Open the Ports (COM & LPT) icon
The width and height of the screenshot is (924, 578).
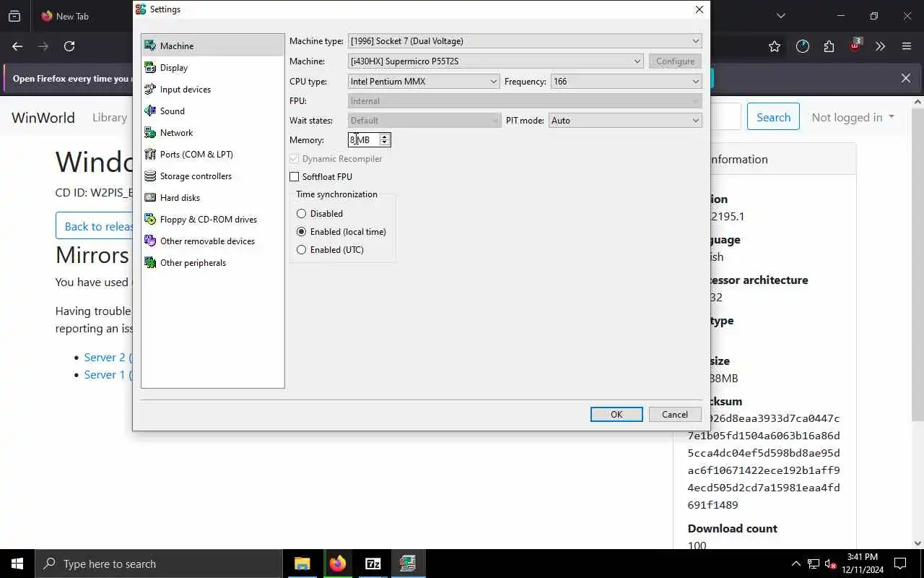click(x=150, y=154)
